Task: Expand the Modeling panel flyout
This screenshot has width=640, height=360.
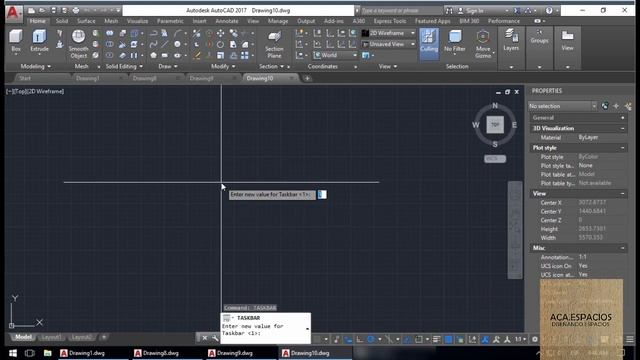Action: [36, 66]
